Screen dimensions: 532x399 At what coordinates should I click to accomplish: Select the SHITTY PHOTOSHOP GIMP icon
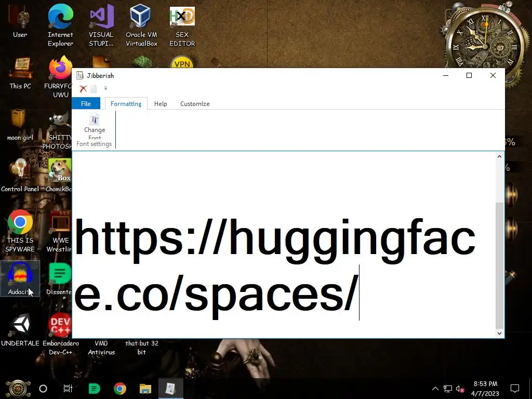(x=58, y=130)
